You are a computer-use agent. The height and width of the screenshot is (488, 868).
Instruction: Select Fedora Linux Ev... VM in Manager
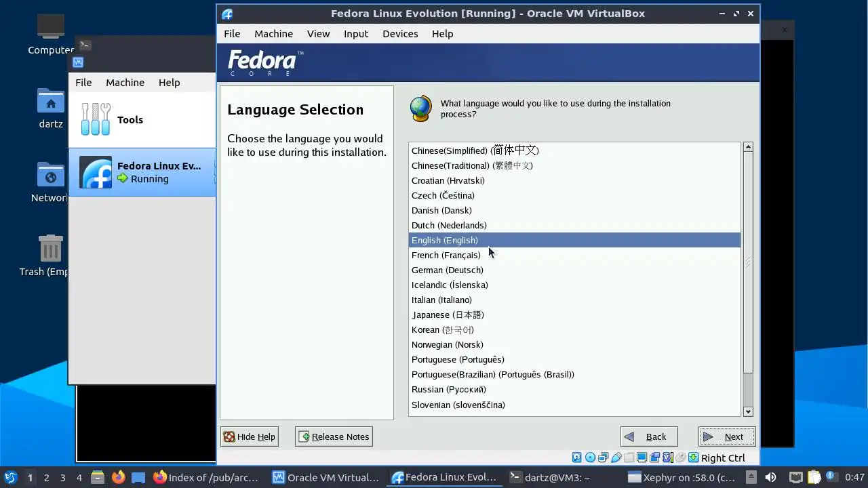[x=142, y=172]
